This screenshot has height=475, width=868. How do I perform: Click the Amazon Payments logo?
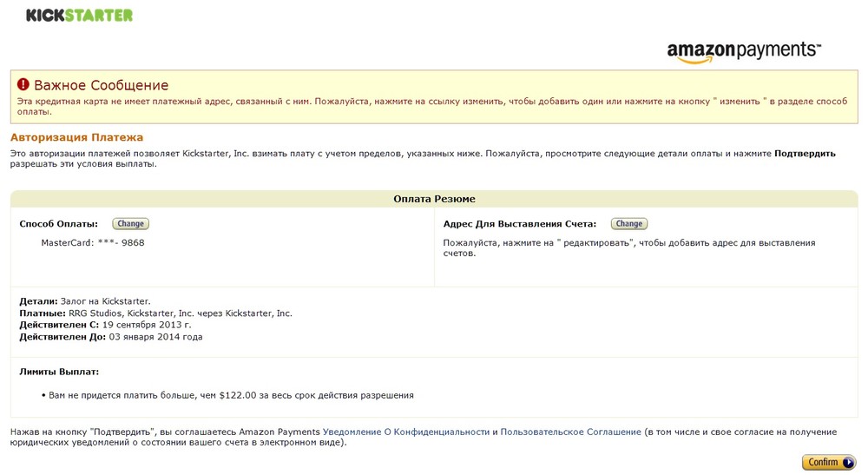click(x=744, y=51)
